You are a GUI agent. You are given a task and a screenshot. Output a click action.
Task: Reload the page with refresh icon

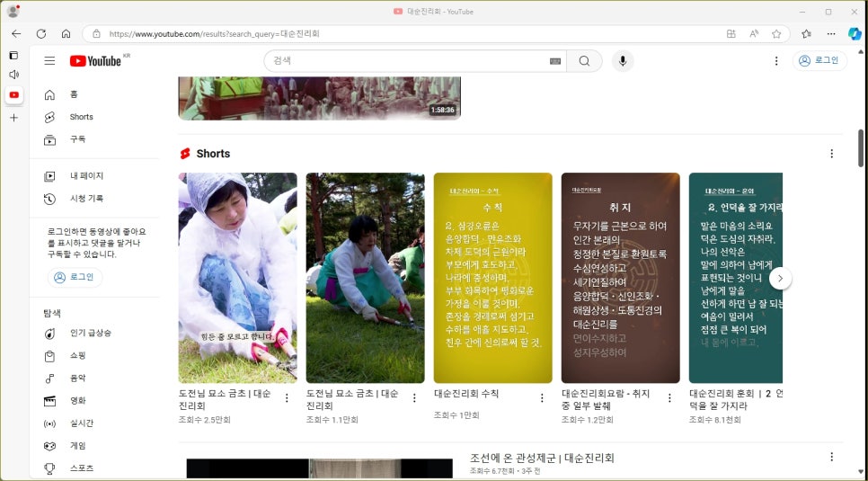point(41,34)
